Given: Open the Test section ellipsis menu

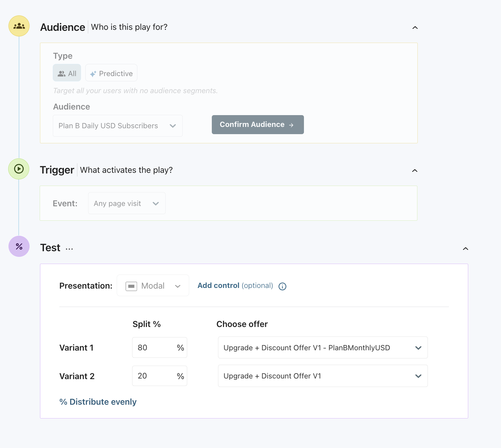Looking at the screenshot, I should click(69, 249).
